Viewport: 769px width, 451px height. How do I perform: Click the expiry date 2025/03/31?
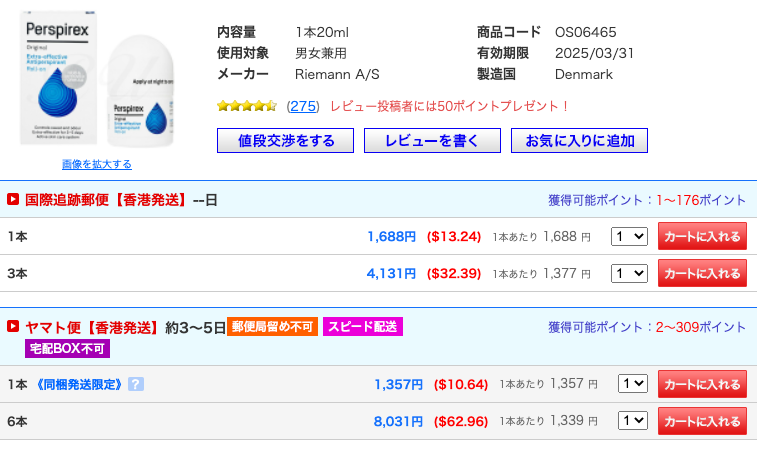(594, 53)
